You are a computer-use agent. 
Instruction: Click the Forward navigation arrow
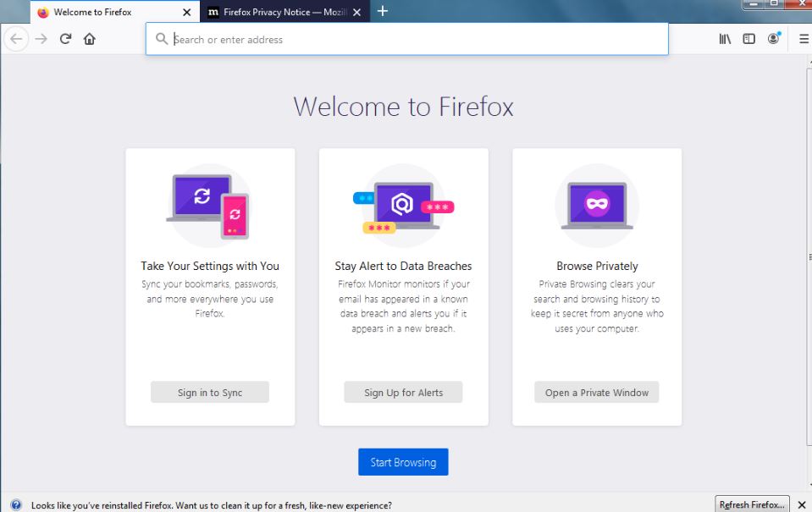click(x=41, y=39)
